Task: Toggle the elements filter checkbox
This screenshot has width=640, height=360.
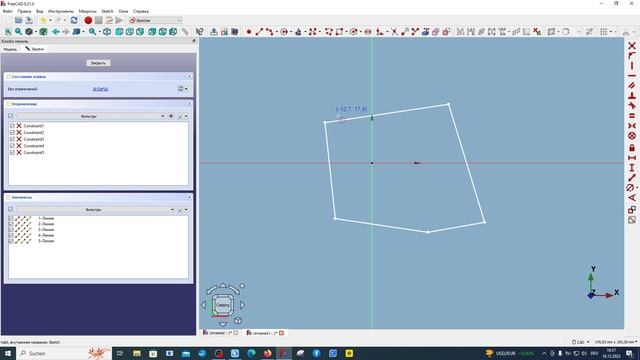Action: coord(11,209)
